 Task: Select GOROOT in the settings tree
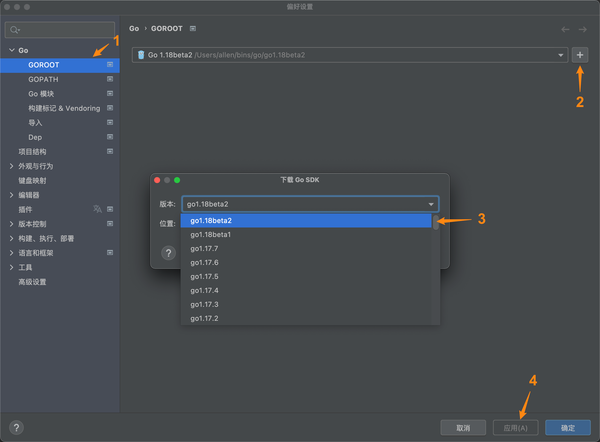coord(60,65)
